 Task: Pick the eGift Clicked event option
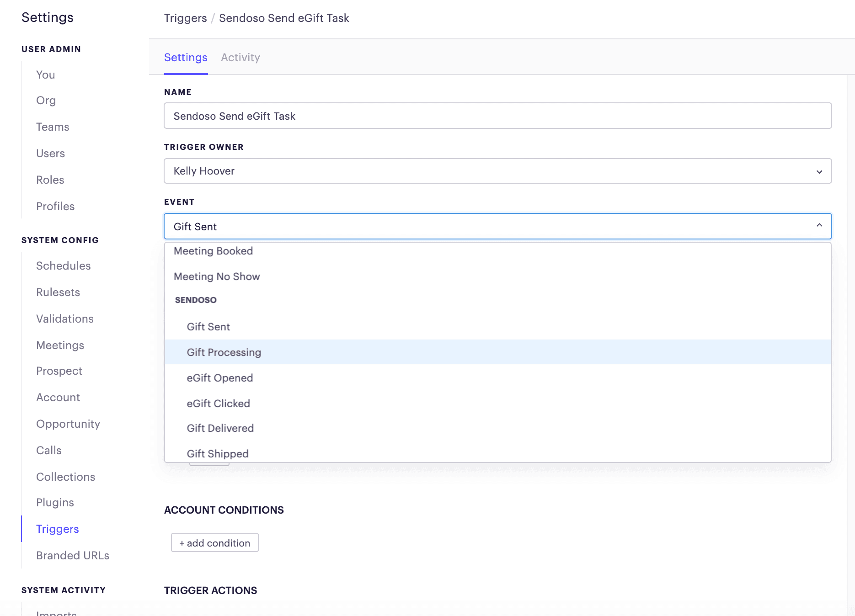(x=218, y=404)
